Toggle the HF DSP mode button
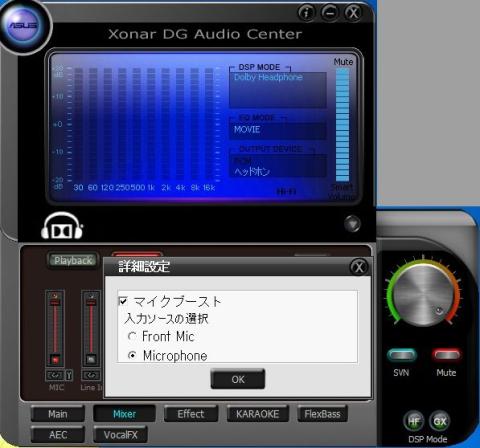The image size is (480, 448). coord(413,421)
